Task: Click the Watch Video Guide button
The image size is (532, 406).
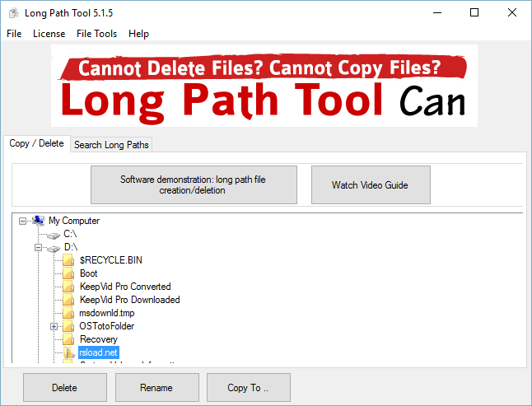Action: [x=371, y=184]
